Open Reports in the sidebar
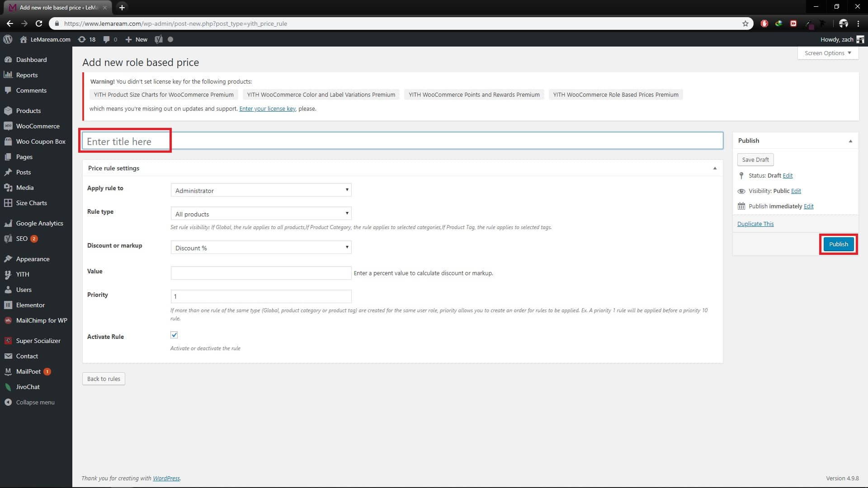The width and height of the screenshot is (868, 488). (x=27, y=75)
